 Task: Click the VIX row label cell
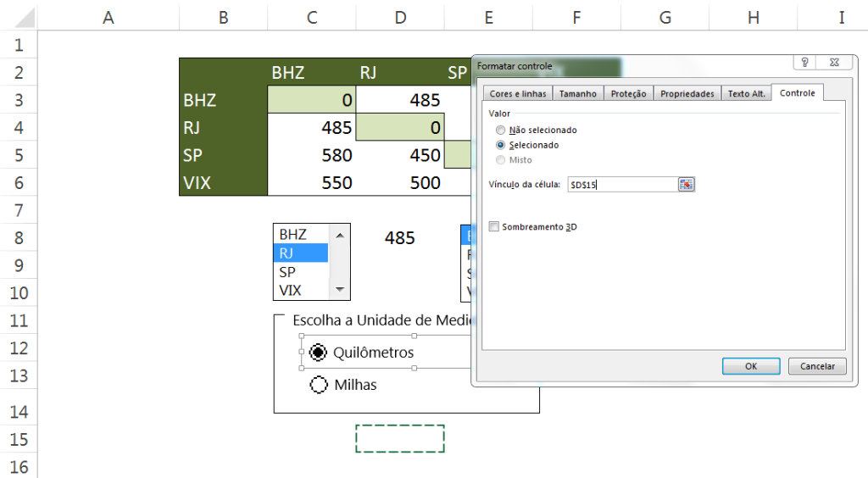224,182
